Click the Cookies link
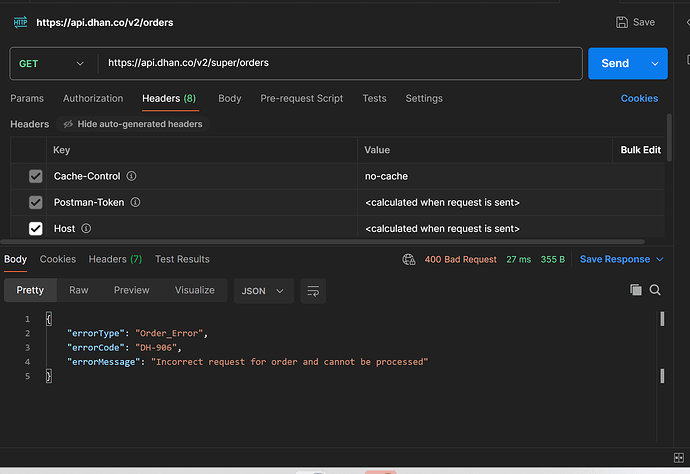 639,98
